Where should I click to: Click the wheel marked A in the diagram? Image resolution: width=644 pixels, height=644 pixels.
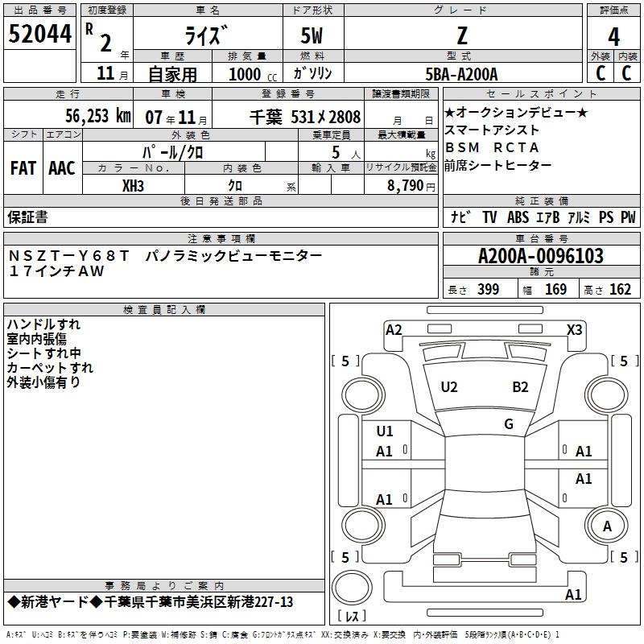coord(607,526)
